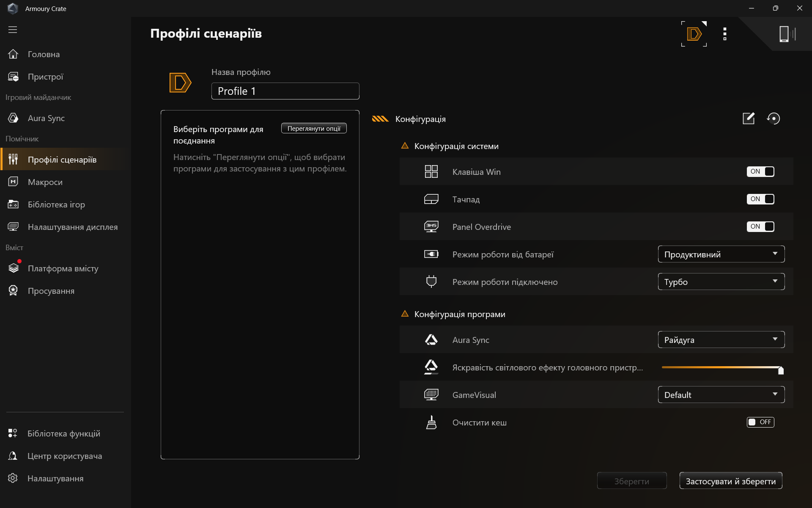This screenshot has height=508, width=812.
Task: Click the hamburger menu icon
Action: click(13, 30)
